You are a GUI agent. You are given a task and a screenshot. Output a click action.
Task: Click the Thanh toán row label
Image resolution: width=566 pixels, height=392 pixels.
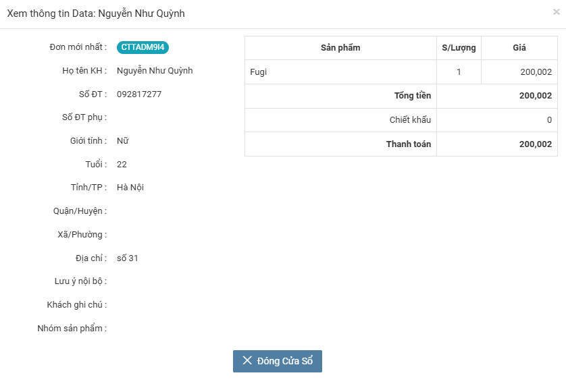[408, 144]
